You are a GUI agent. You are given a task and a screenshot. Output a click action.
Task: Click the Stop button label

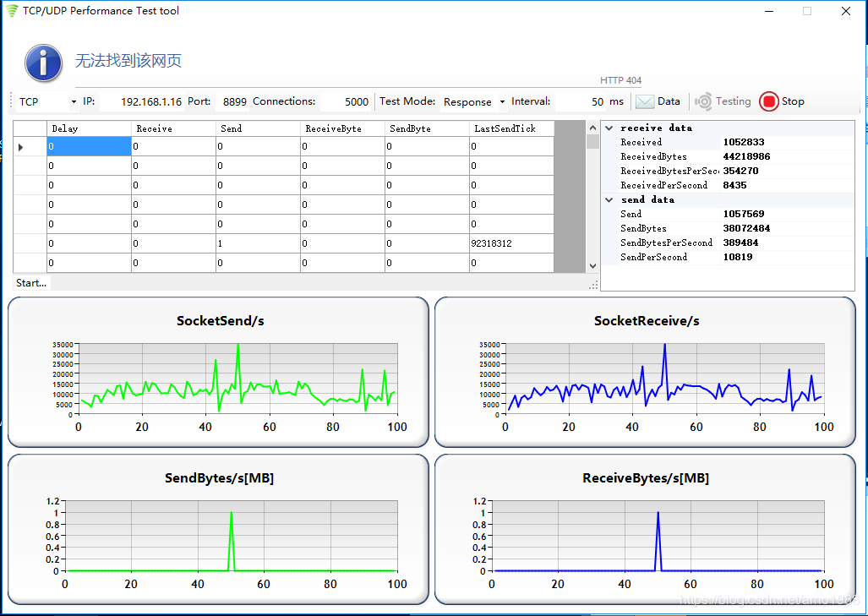pyautogui.click(x=793, y=101)
